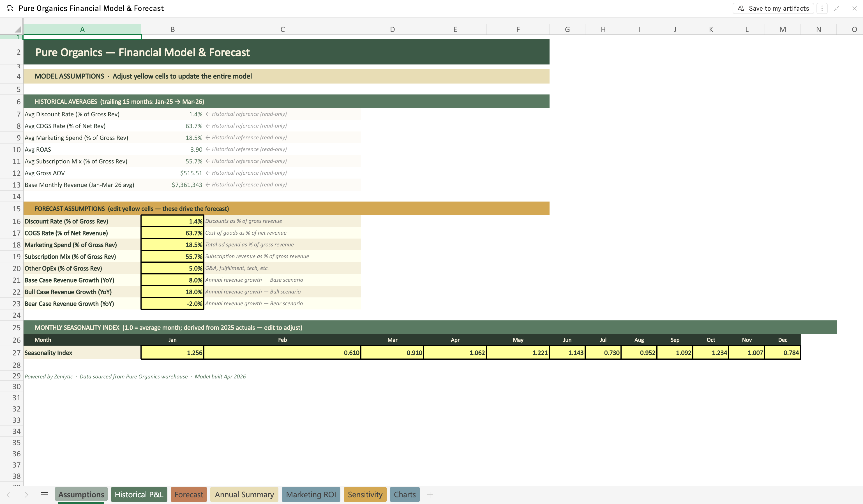Click the Avg Gross AOV value $515.51
863x504 pixels.
173,173
